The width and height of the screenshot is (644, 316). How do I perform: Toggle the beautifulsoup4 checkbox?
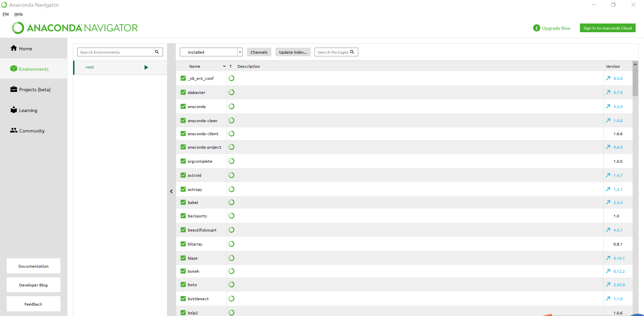pos(183,230)
